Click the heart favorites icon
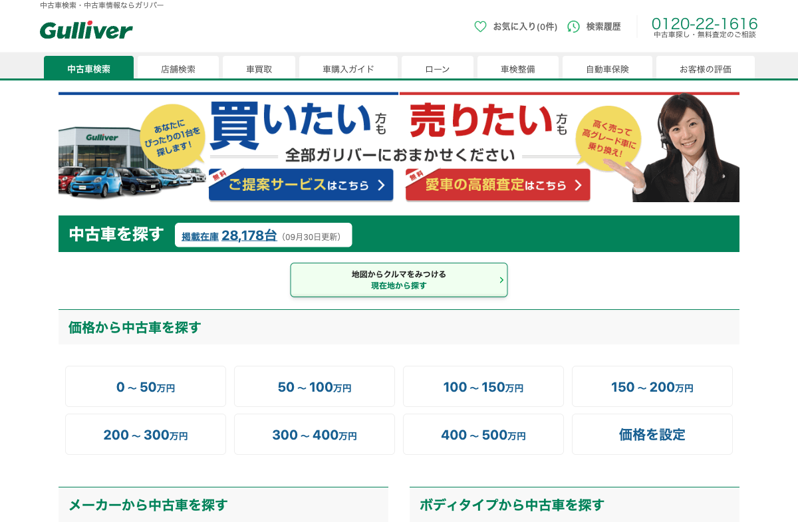Screen dimensions: 798x532 [x=480, y=27]
